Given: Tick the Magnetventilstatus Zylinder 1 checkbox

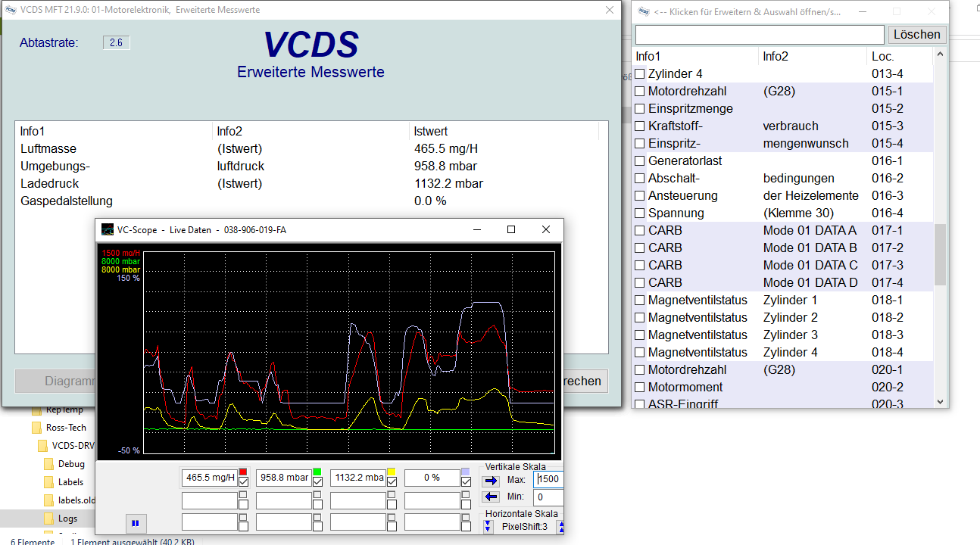Looking at the screenshot, I should (640, 301).
